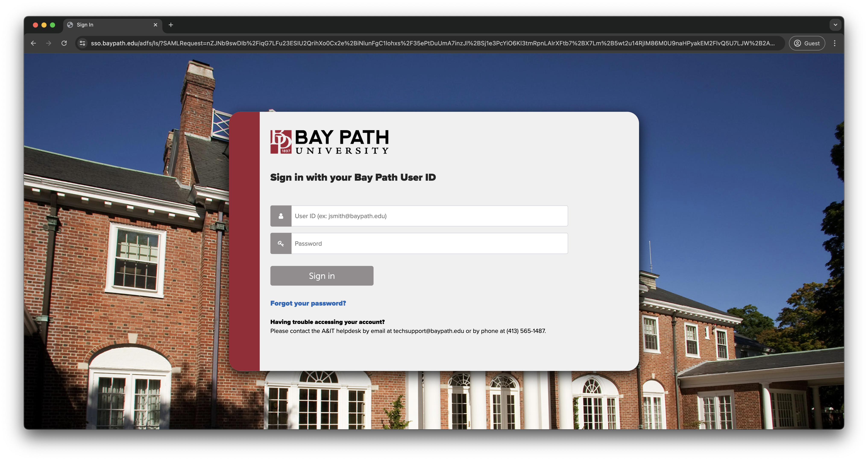Click the Bay Path University logo
This screenshot has width=868, height=461.
[x=329, y=142]
